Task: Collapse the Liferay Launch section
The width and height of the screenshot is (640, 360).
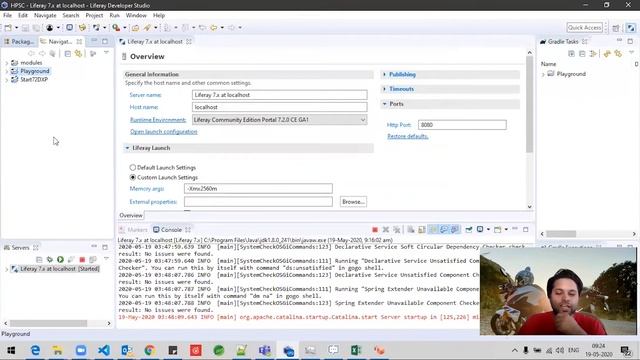Action: [x=127, y=148]
